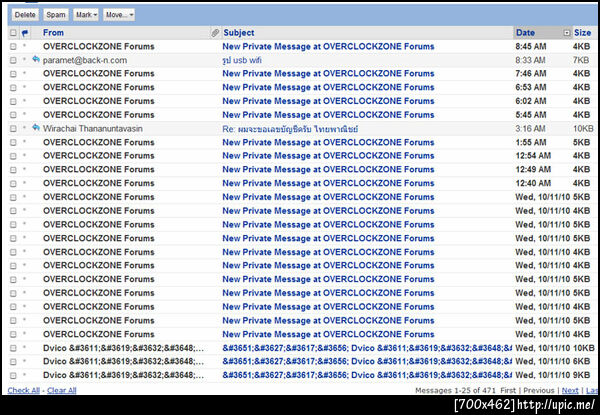Screen dimensions: 600x415
Task: Click the 7KB size cell
Action: tap(581, 60)
